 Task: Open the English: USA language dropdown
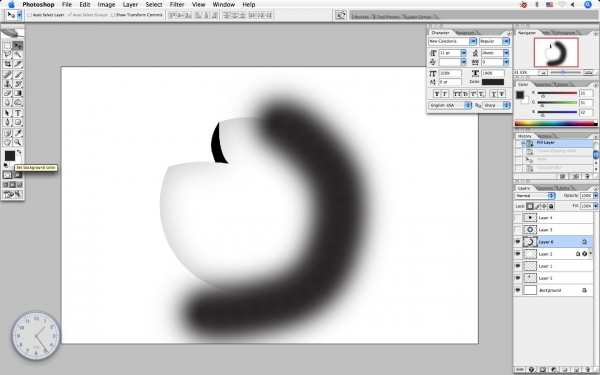450,105
